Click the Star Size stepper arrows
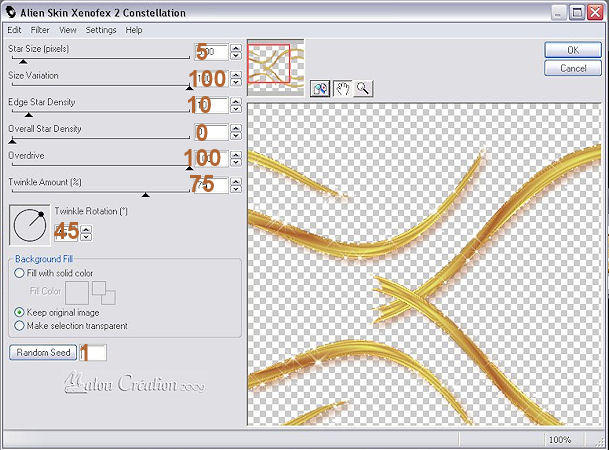The width and height of the screenshot is (609, 450). (235, 51)
